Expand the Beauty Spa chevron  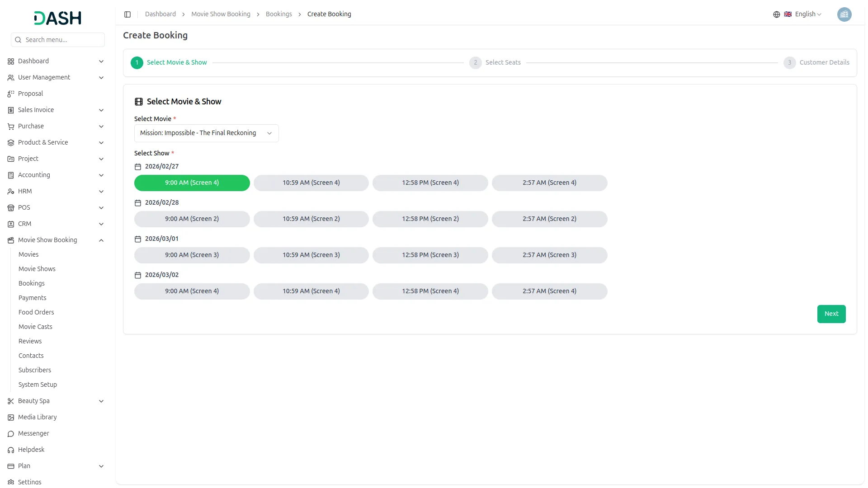pyautogui.click(x=101, y=401)
